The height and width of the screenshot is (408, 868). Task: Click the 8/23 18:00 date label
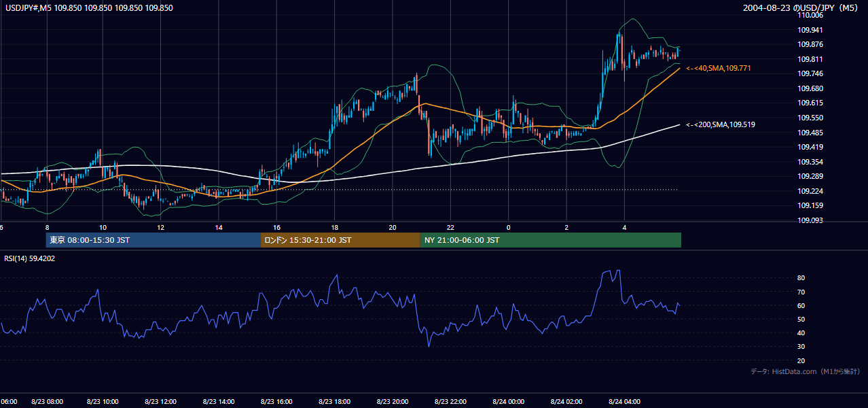click(334, 401)
